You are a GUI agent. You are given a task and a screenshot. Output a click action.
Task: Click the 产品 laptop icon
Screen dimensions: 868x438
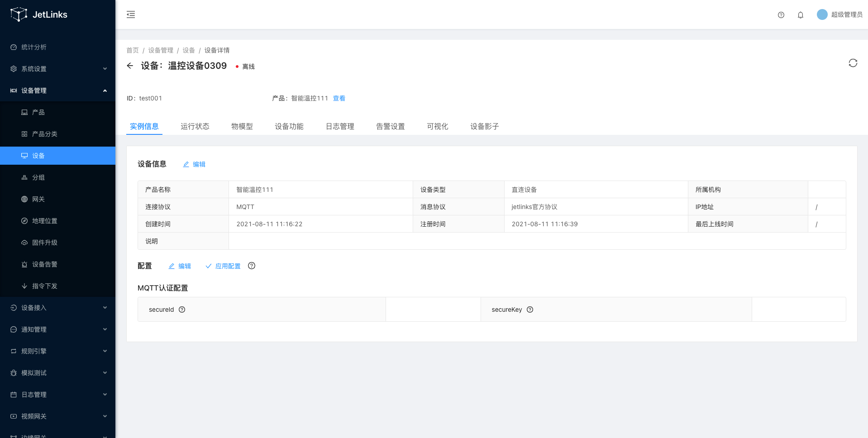point(24,112)
